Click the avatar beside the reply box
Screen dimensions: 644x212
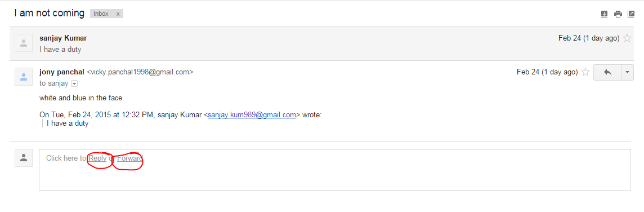point(24,158)
